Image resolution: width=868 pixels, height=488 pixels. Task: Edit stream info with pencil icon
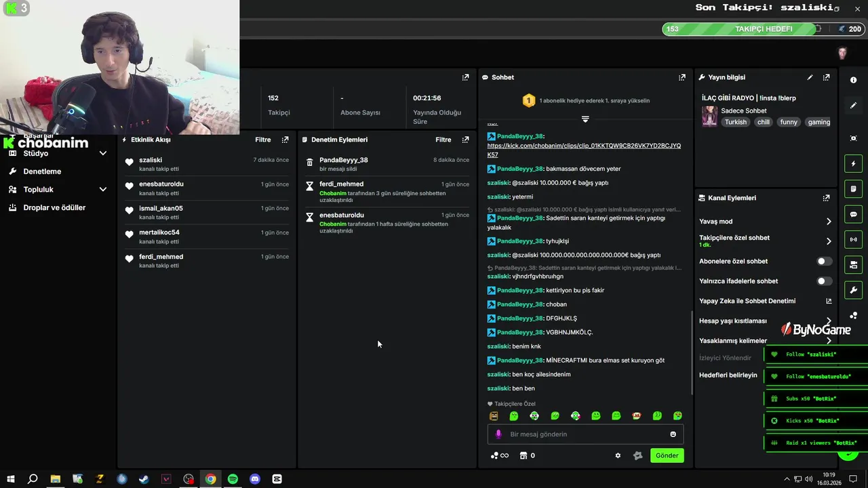pos(810,77)
